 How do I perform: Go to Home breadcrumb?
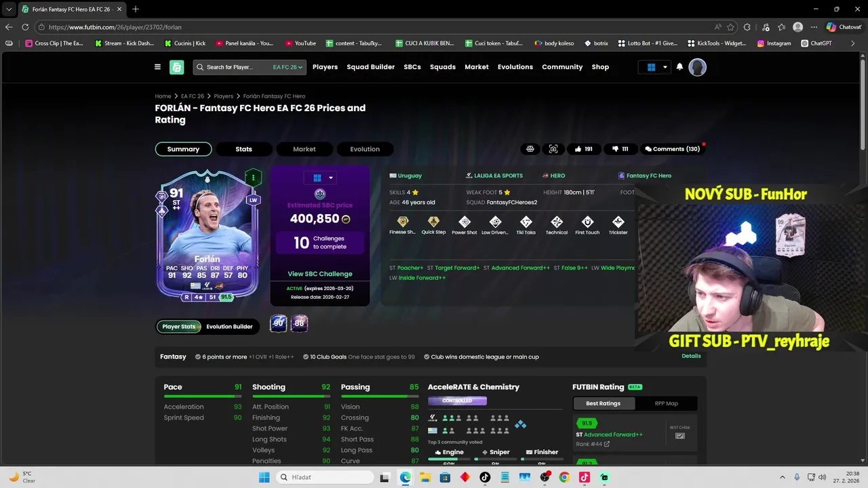point(163,96)
